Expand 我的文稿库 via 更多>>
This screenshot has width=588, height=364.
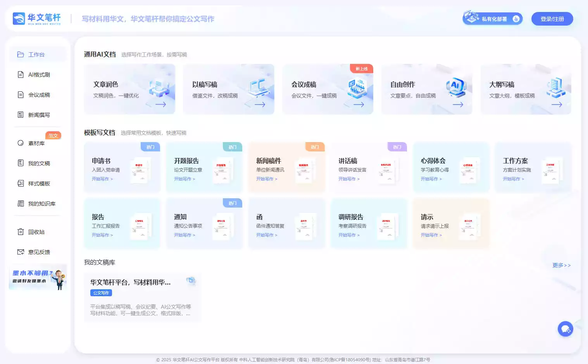click(x=561, y=265)
